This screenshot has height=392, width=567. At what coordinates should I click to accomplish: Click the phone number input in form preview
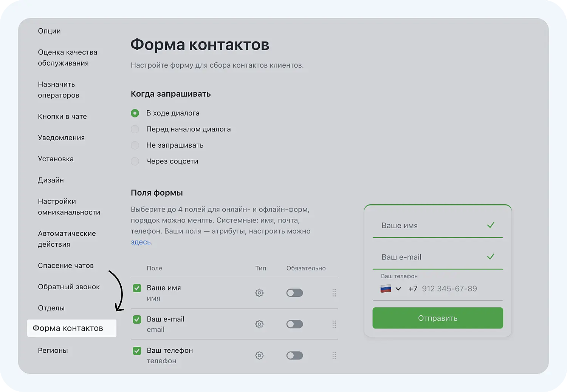coord(449,289)
